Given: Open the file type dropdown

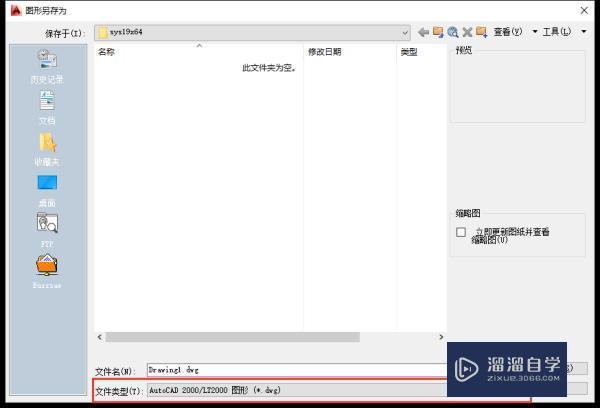Looking at the screenshot, I should (x=297, y=390).
